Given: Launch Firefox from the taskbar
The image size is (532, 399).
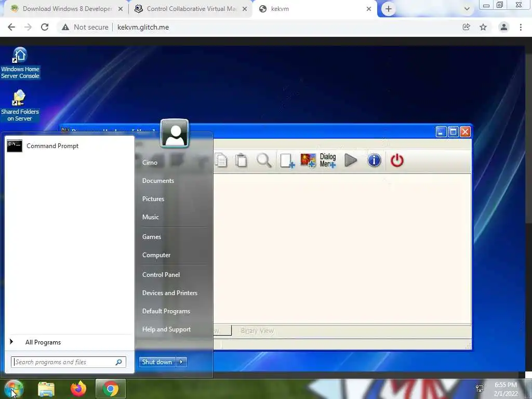Looking at the screenshot, I should tap(78, 389).
